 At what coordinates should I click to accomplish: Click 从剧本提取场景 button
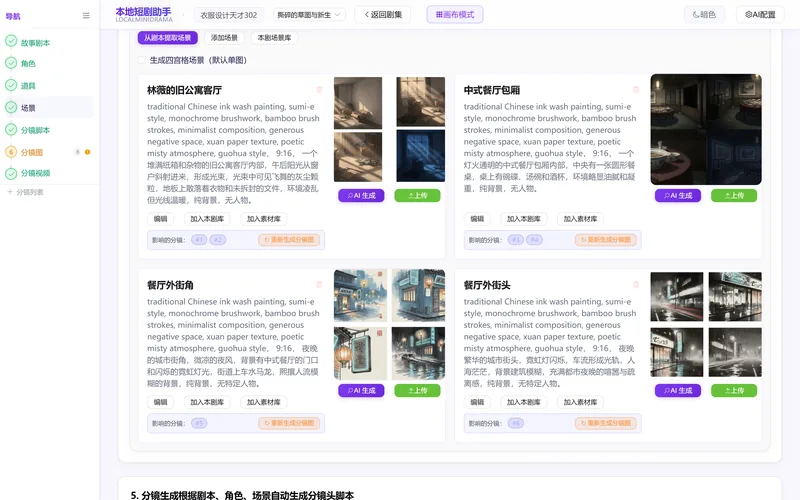point(167,38)
